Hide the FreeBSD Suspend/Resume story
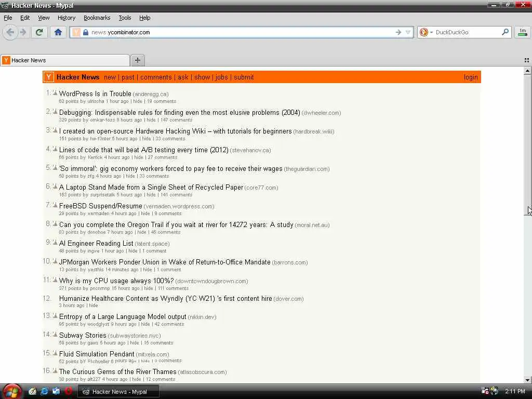532x399 pixels. [145, 214]
